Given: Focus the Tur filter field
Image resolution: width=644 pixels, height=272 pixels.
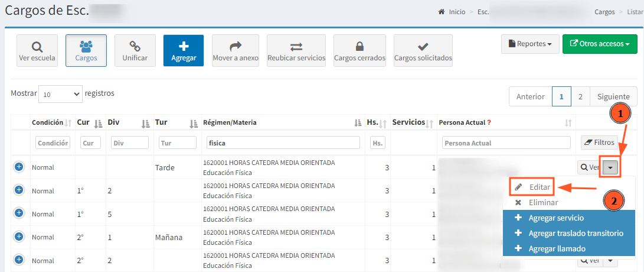Looking at the screenshot, I should pos(178,143).
